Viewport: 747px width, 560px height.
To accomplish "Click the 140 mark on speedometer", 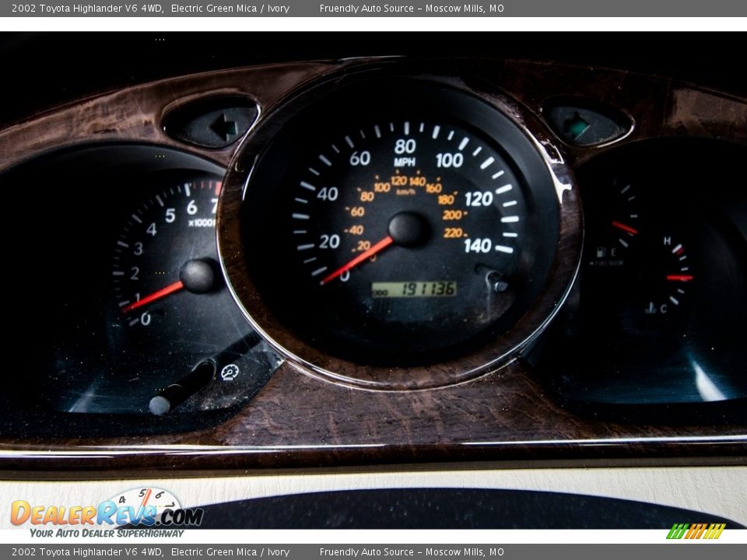I will [x=477, y=246].
